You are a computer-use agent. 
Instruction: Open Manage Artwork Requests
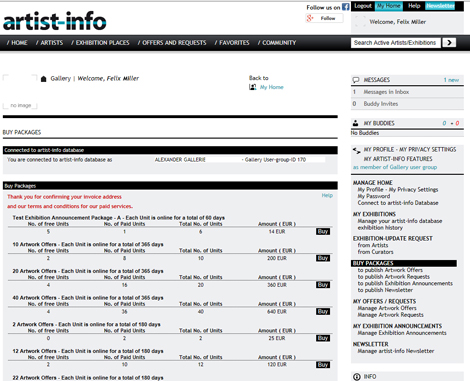390,315
